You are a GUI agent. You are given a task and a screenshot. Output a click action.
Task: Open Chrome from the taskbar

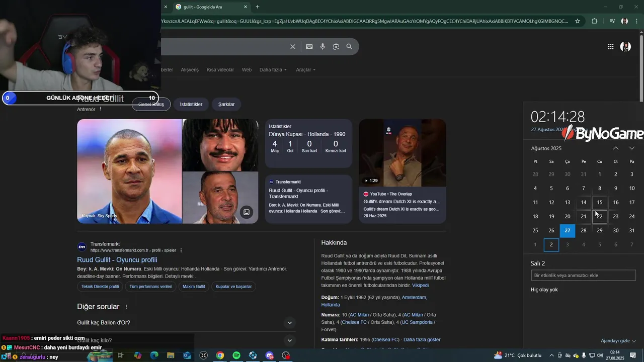(220, 355)
